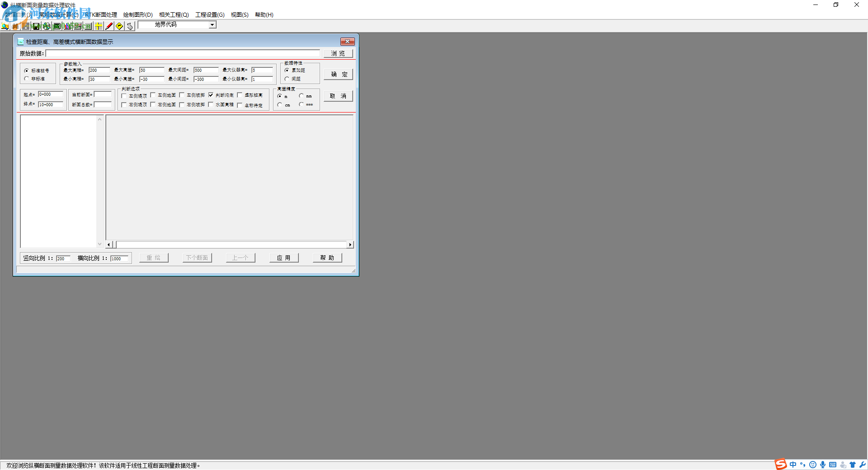Click the 上一个 previous button
Image resolution: width=868 pixels, height=470 pixels.
click(x=241, y=258)
